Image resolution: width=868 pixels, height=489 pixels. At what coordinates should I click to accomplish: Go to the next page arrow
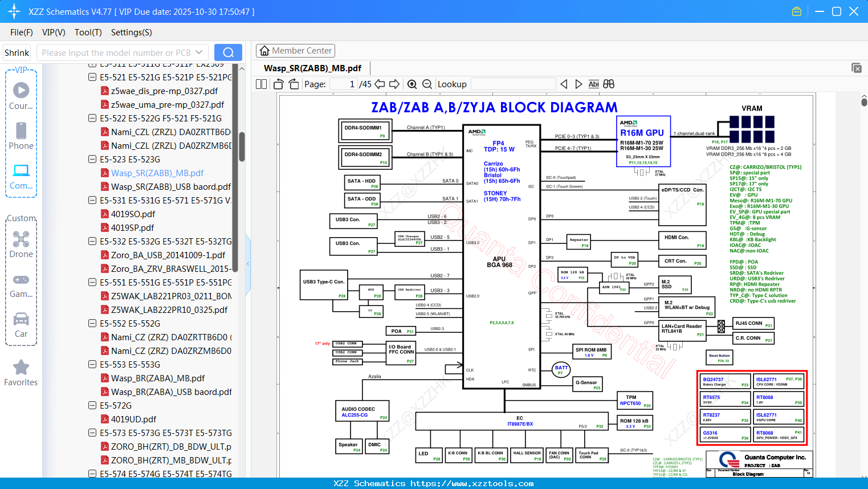click(x=394, y=84)
